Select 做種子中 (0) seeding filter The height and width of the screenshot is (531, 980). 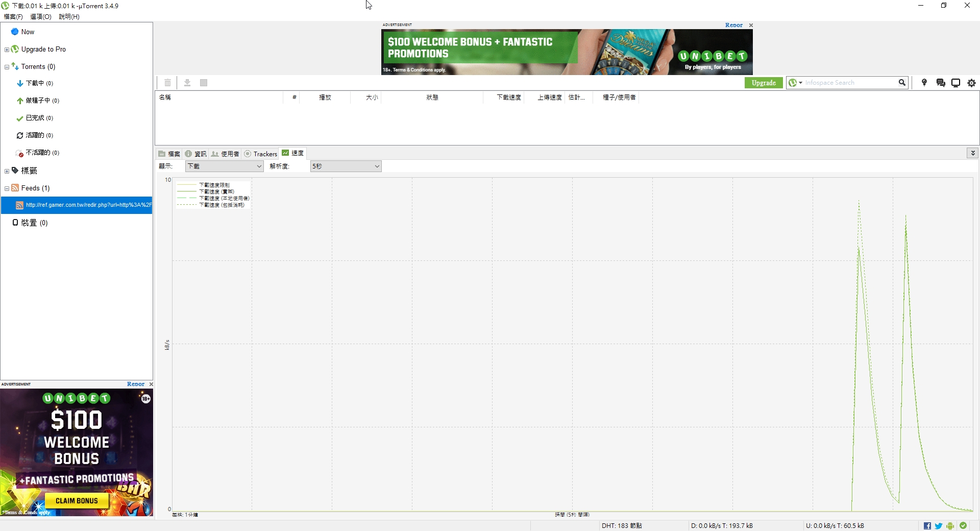click(42, 101)
